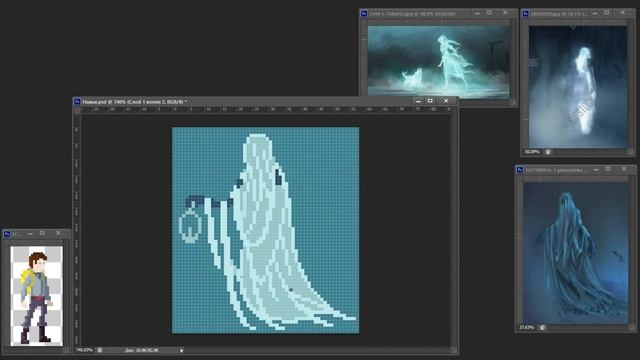Click the 37.63% zoom field in cloaked figure window

(x=527, y=327)
